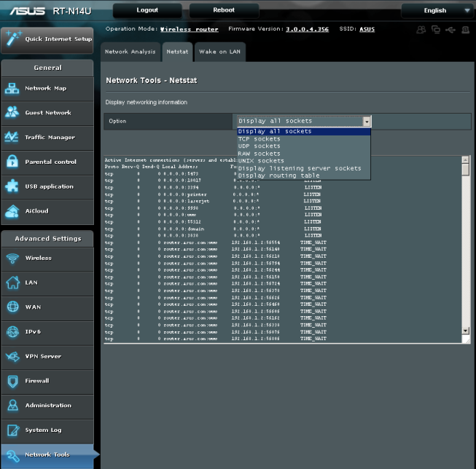Viewport: 476px width, 469px height.
Task: Click the scrollbar thumb in netstat output
Action: point(465,169)
